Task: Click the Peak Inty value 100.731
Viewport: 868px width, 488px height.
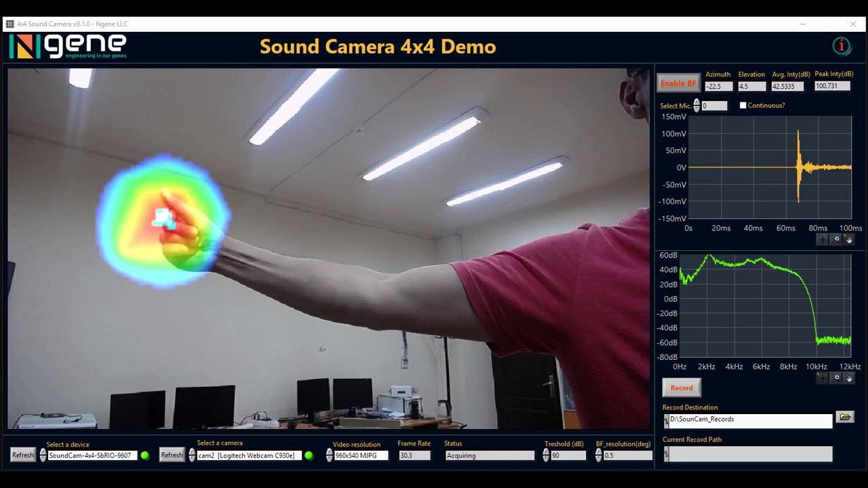Action: click(x=832, y=86)
